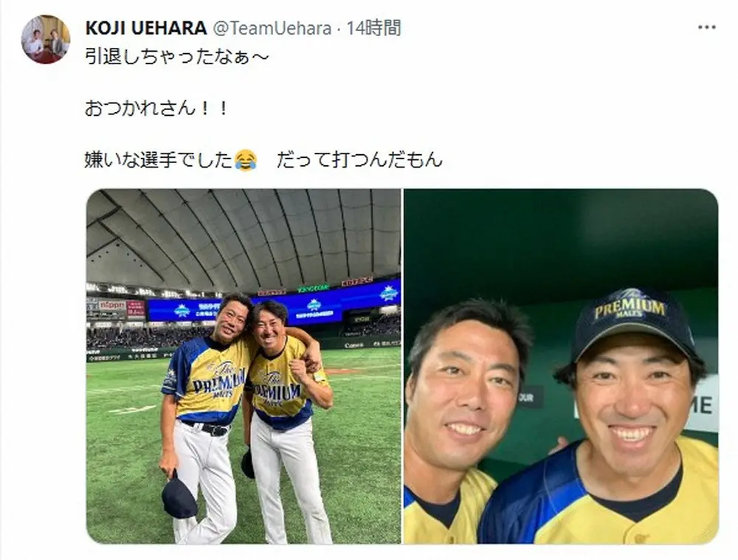
Task: Click the blue stadium scoreboard in left photo
Action: point(274,306)
